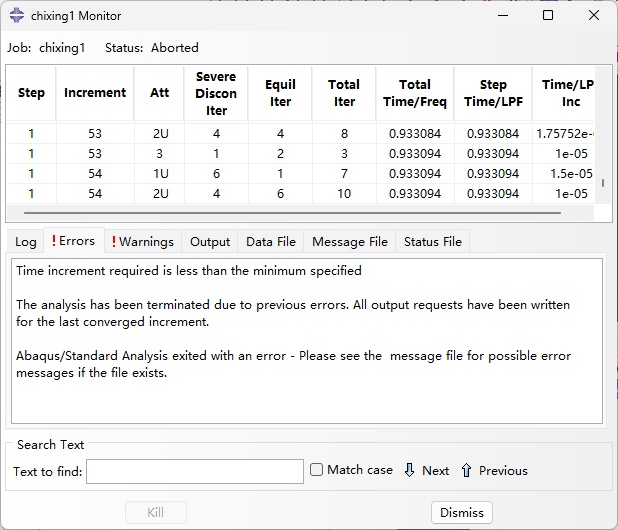
Task: Click the Abaqus monitor window icon
Action: (16, 15)
